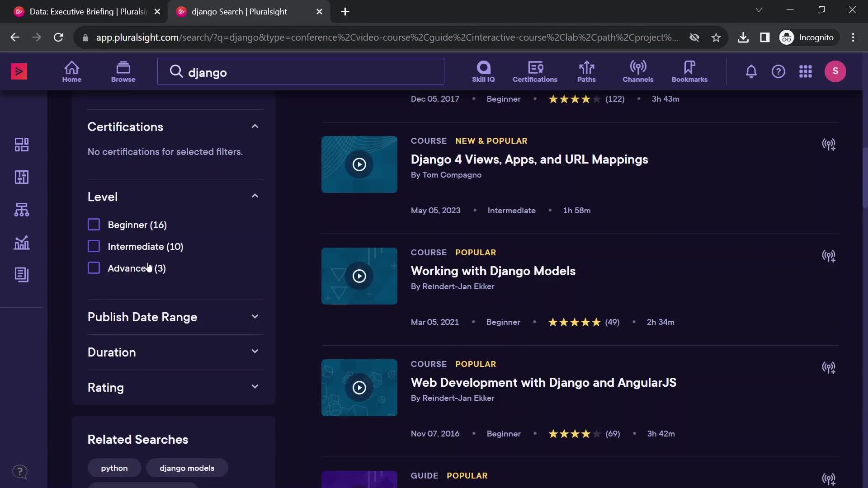This screenshot has width=868, height=488.
Task: Click the Bookmarks icon
Action: tap(690, 71)
